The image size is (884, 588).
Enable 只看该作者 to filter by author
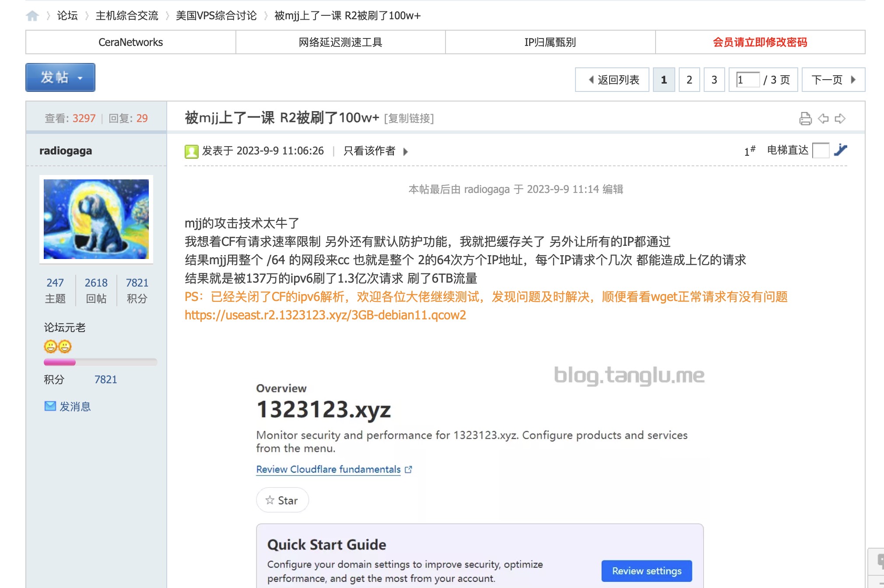pos(369,151)
